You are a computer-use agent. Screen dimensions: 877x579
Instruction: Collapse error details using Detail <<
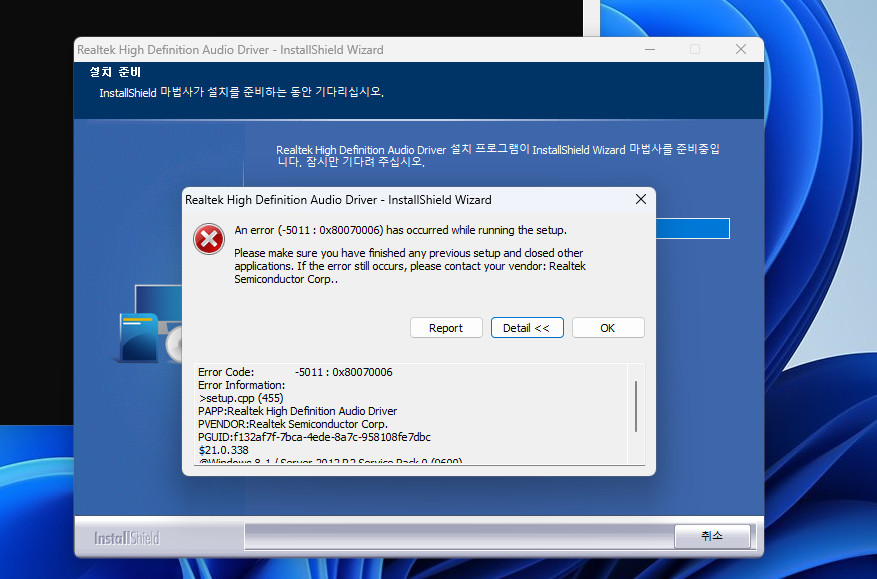coord(527,327)
